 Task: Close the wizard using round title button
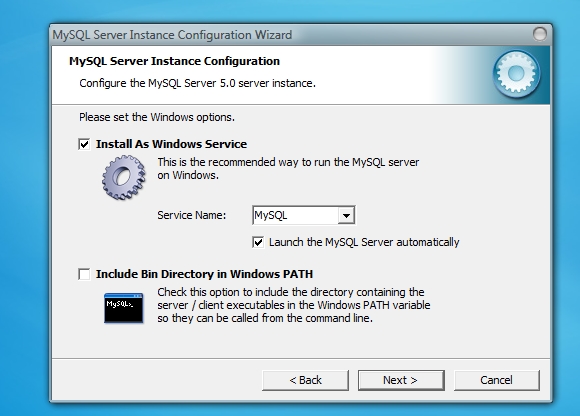coord(540,34)
